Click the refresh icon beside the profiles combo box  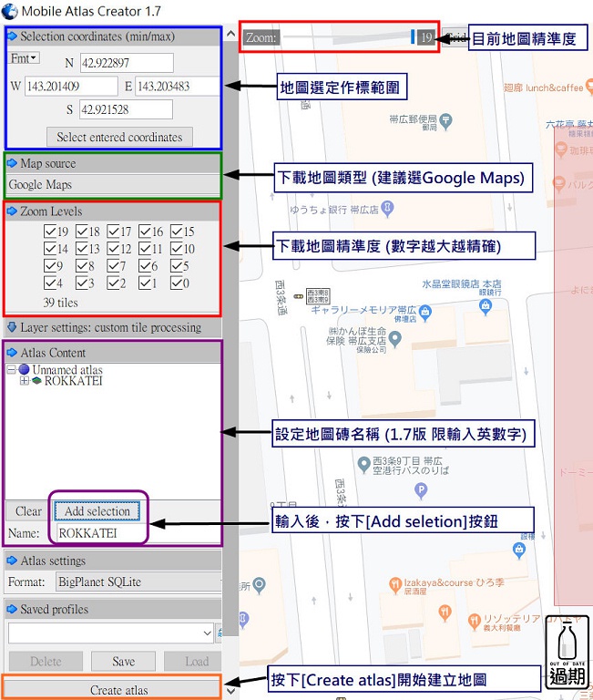pyautogui.click(x=219, y=633)
